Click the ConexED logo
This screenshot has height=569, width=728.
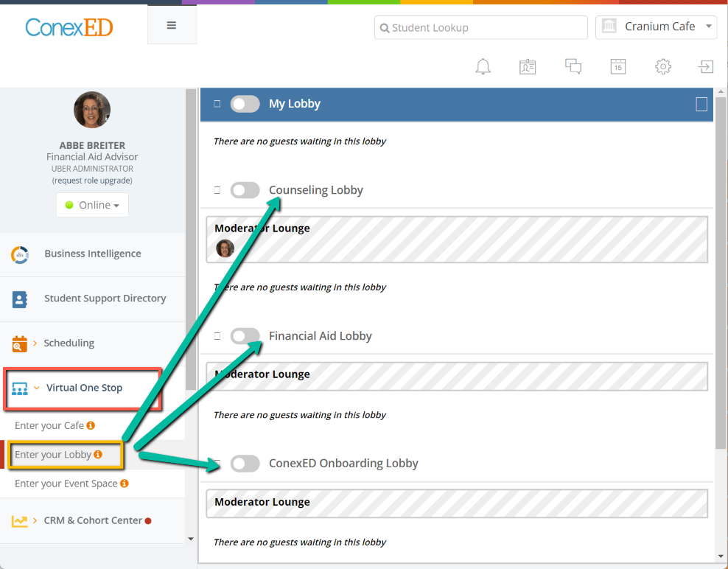click(x=69, y=27)
